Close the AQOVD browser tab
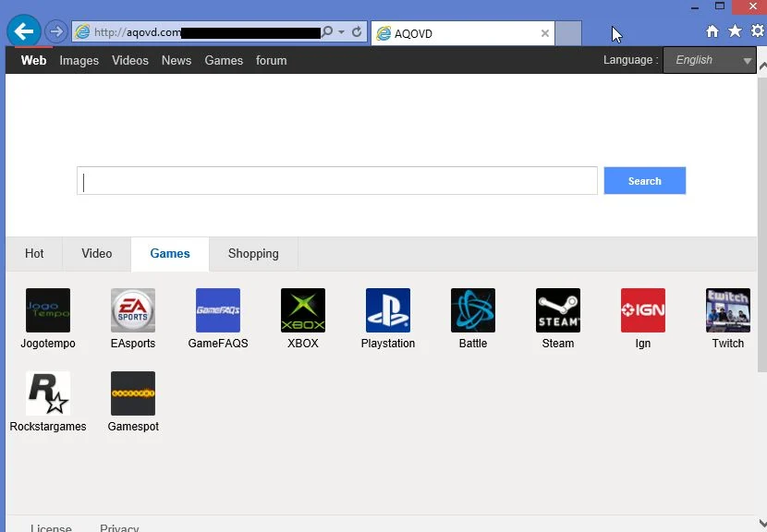767x532 pixels. click(x=545, y=33)
